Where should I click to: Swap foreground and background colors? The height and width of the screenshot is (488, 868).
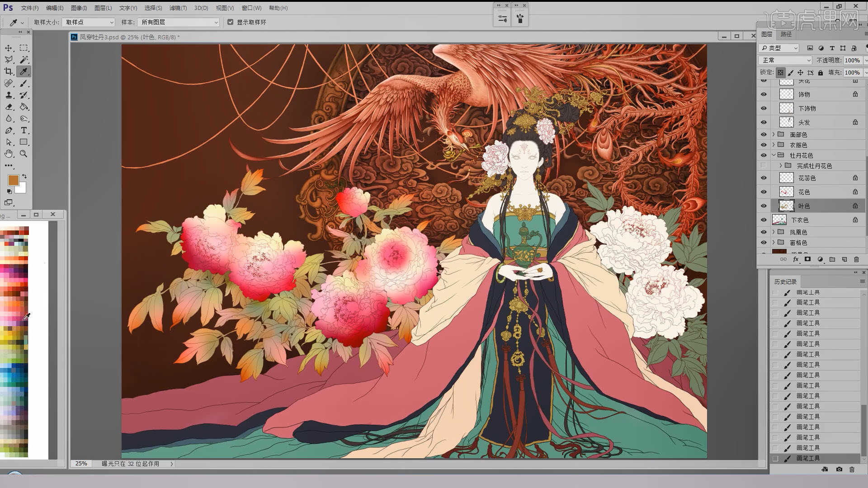(x=24, y=176)
